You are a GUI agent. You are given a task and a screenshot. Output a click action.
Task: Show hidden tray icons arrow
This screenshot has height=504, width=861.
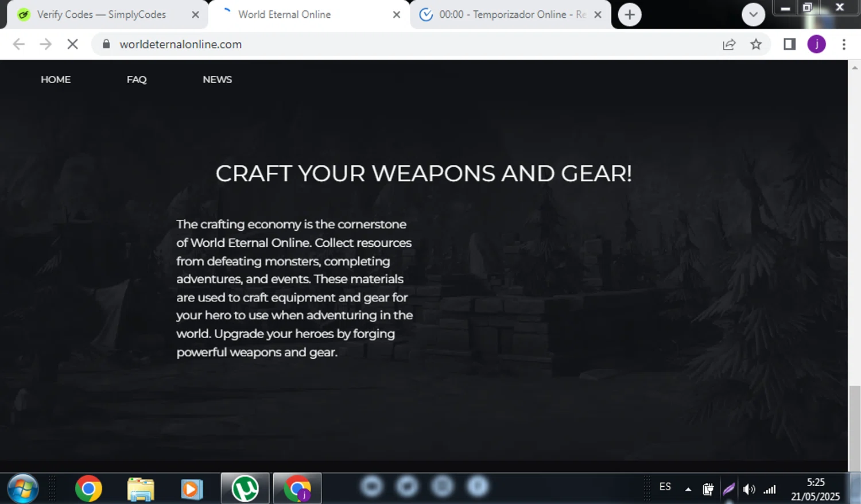tap(688, 489)
